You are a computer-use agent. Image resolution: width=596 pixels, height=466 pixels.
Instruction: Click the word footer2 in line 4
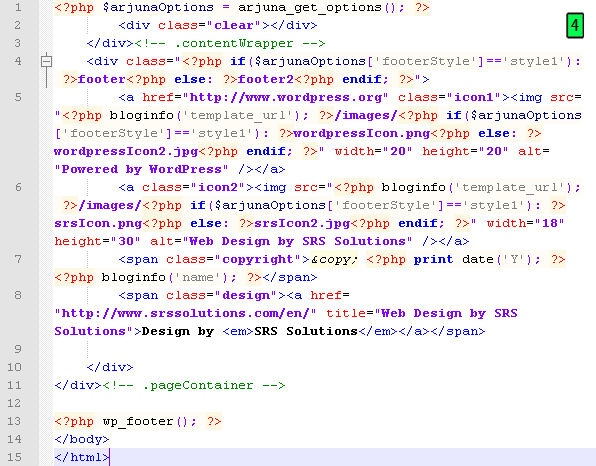266,79
